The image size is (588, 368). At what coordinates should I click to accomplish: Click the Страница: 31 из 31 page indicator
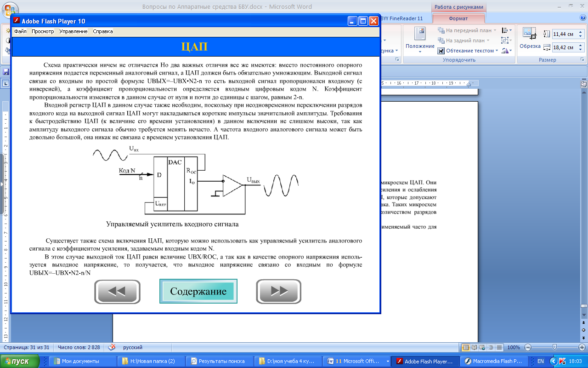27,347
